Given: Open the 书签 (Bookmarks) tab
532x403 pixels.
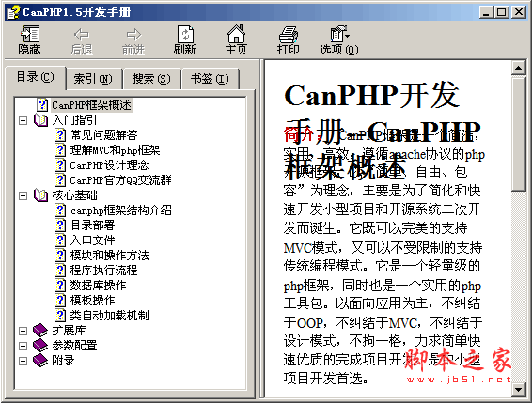Looking at the screenshot, I should pos(210,79).
